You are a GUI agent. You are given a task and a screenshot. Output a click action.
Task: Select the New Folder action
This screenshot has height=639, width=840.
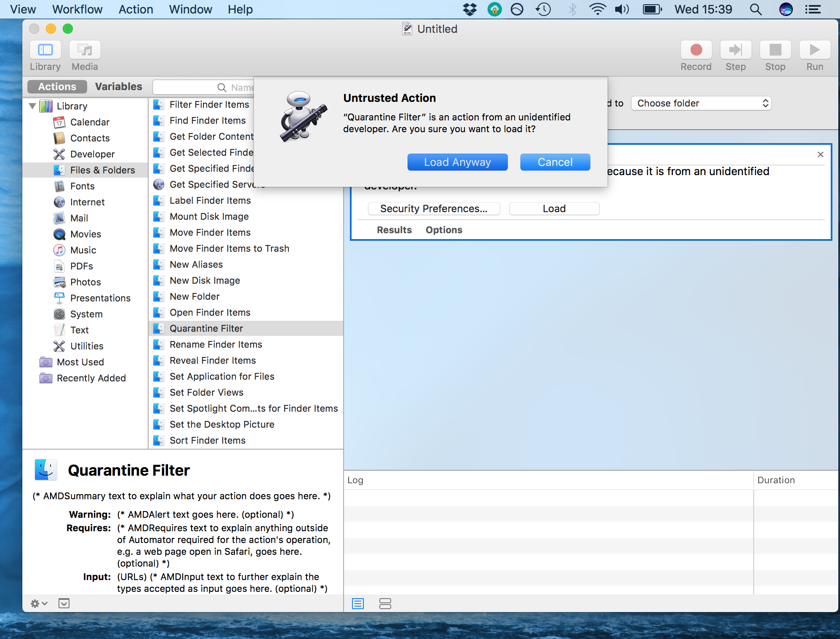(x=246, y=296)
